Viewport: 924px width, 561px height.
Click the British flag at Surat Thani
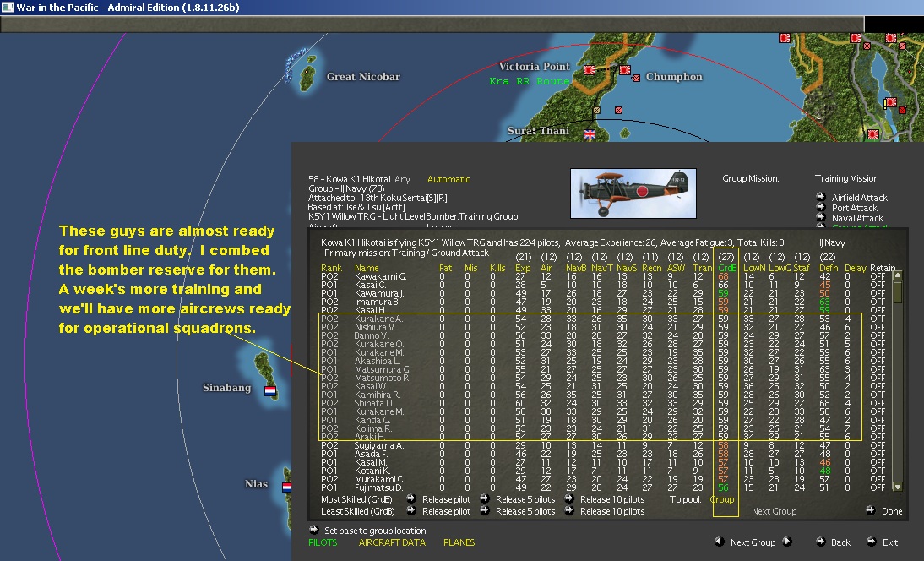click(590, 134)
